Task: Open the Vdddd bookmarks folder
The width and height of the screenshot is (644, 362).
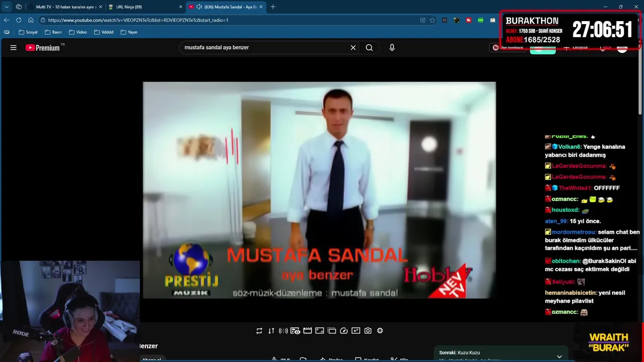Action: tap(104, 32)
